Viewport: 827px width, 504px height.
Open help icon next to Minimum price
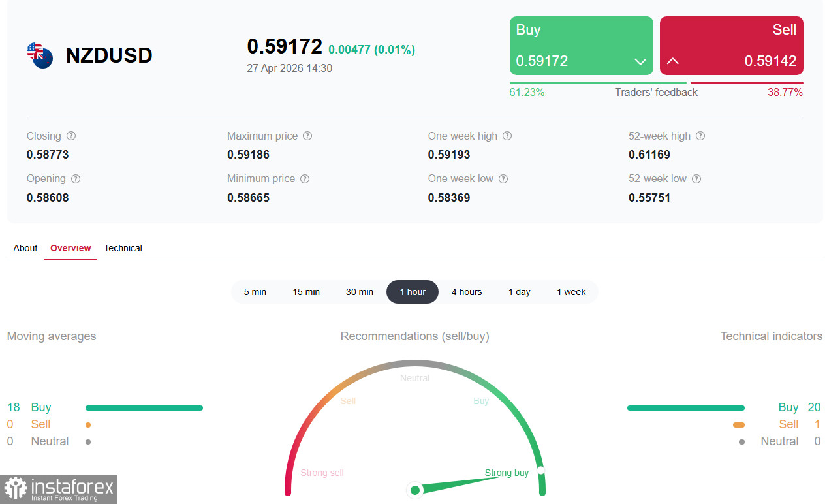coord(305,179)
